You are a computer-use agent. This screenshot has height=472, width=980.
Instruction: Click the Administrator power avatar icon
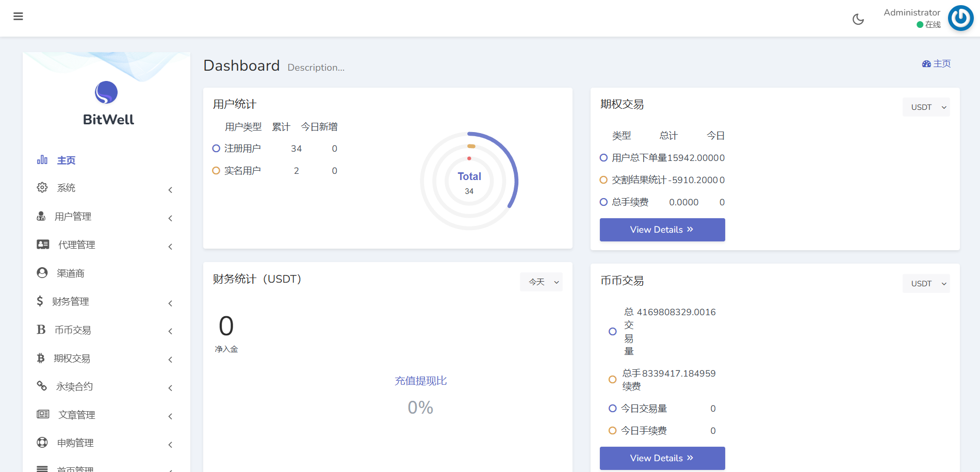point(960,19)
